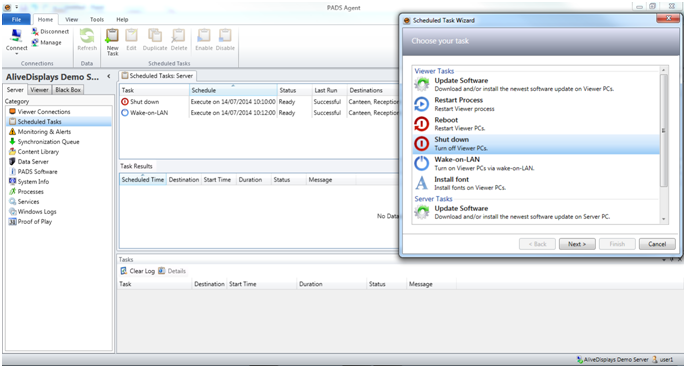
Task: Click Disconnect in the Connections group
Action: click(x=50, y=32)
